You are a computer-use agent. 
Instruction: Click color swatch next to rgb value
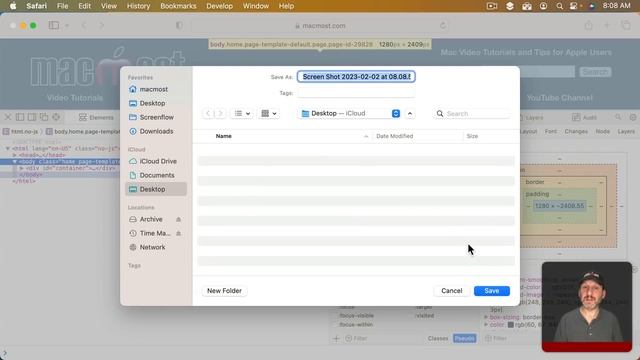[510, 325]
